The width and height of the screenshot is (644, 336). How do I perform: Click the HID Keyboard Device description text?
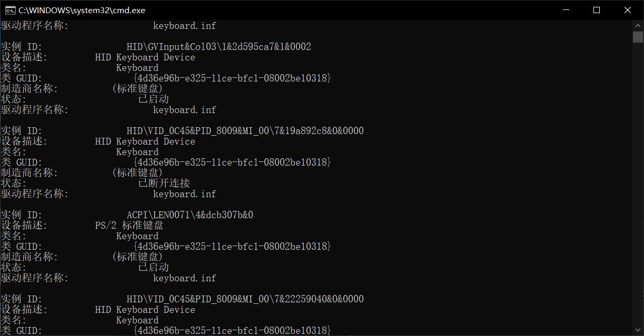145,57
